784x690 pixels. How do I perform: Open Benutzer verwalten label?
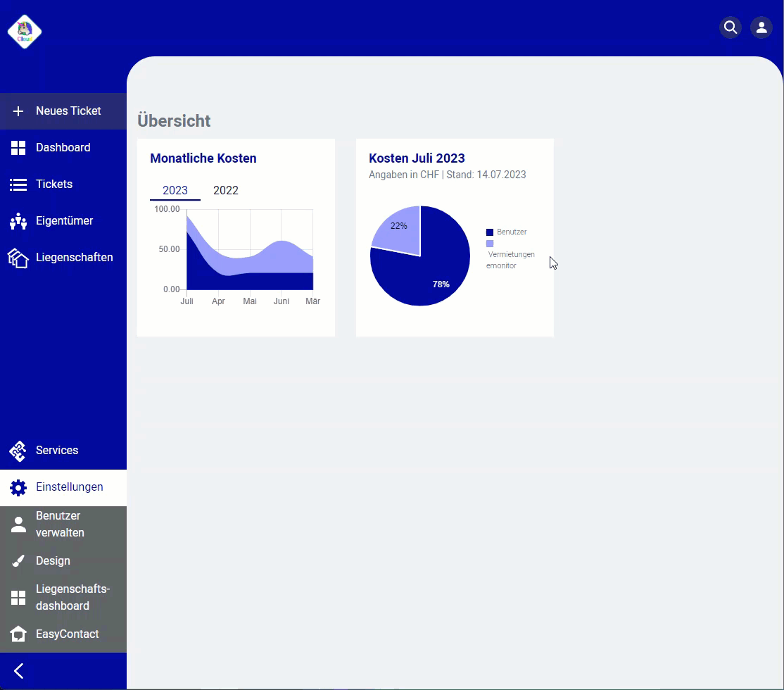coord(60,524)
